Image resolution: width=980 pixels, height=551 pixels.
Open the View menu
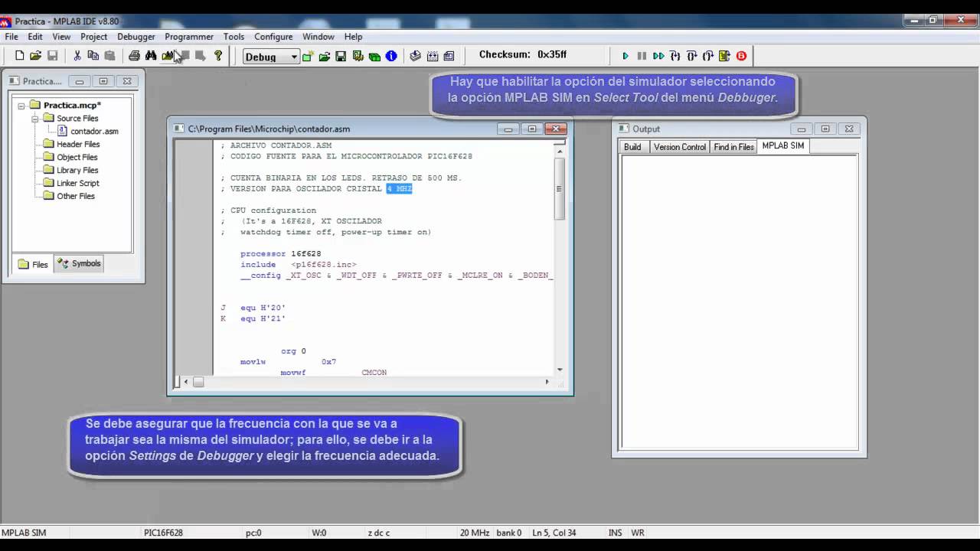click(x=61, y=37)
